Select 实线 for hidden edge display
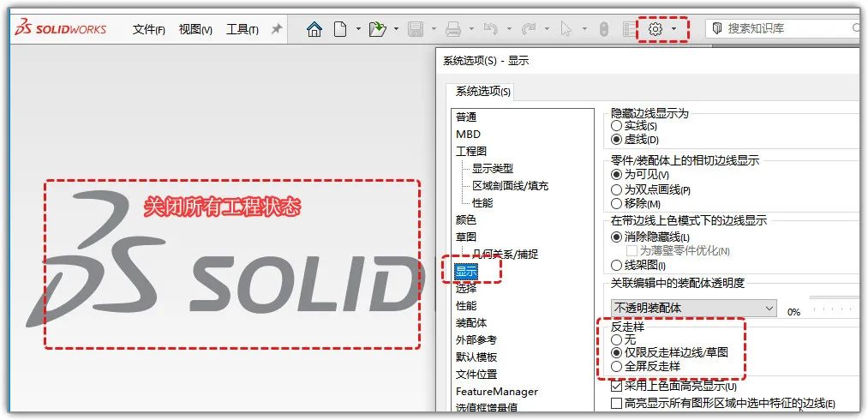Screen dimensions: 868x420 pos(617,126)
